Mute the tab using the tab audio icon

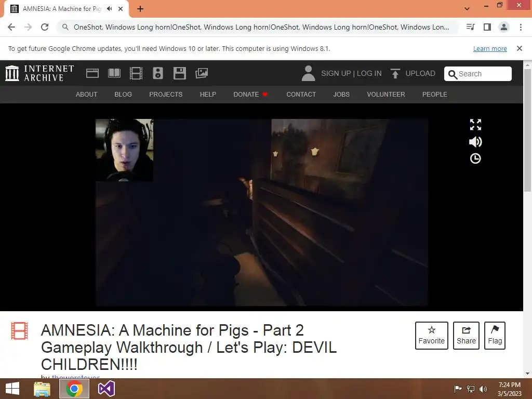(109, 9)
